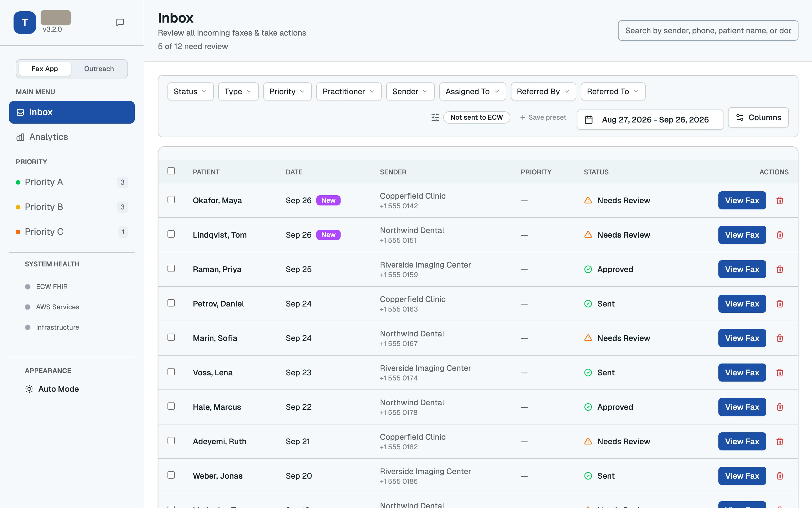The image size is (812, 508).
Task: Click the filter sliders icon beside Not sent to ECW
Action: point(435,117)
